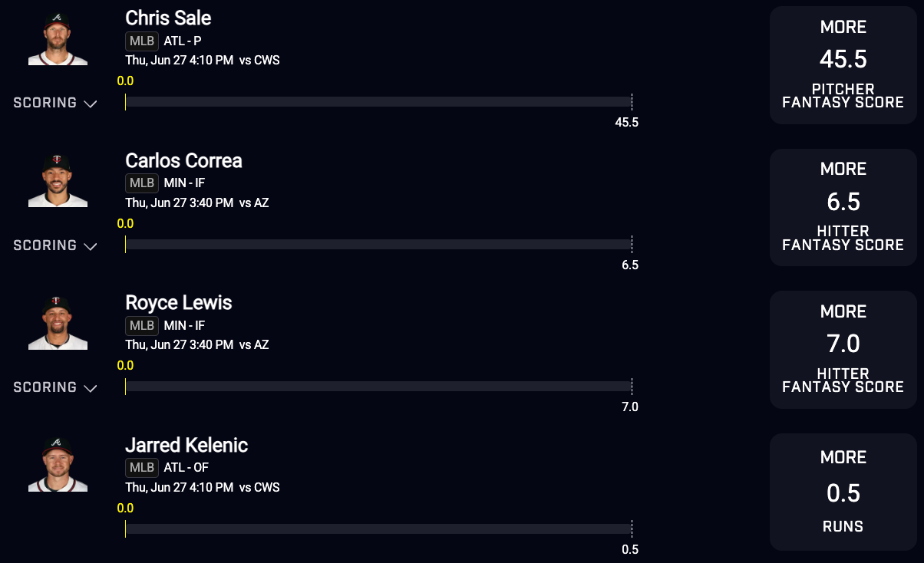Open Jarred Kelenic player name link

[186, 445]
